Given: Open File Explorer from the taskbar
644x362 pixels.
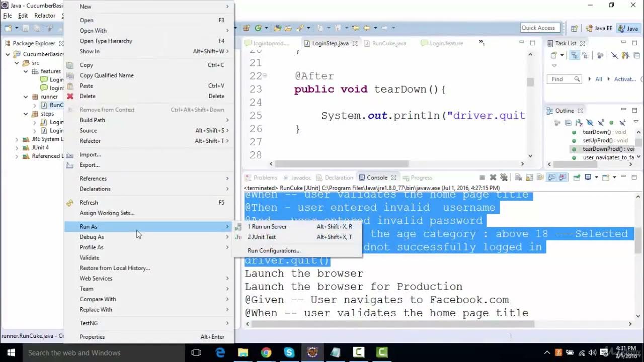Looking at the screenshot, I should tap(243, 352).
